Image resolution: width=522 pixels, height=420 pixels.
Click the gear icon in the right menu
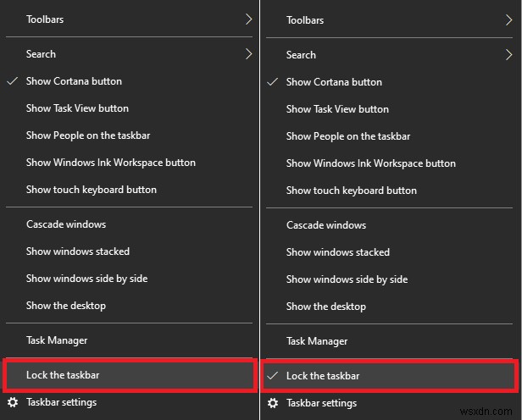[273, 403]
